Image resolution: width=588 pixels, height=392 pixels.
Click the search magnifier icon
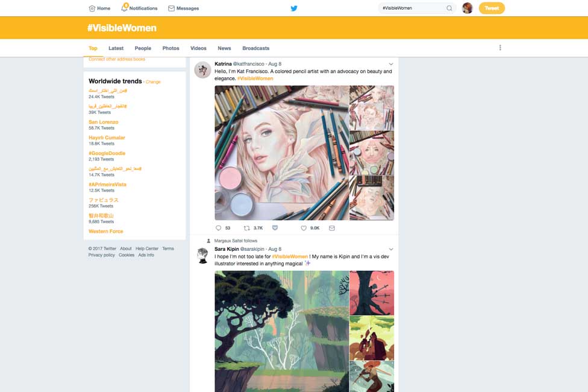[449, 8]
